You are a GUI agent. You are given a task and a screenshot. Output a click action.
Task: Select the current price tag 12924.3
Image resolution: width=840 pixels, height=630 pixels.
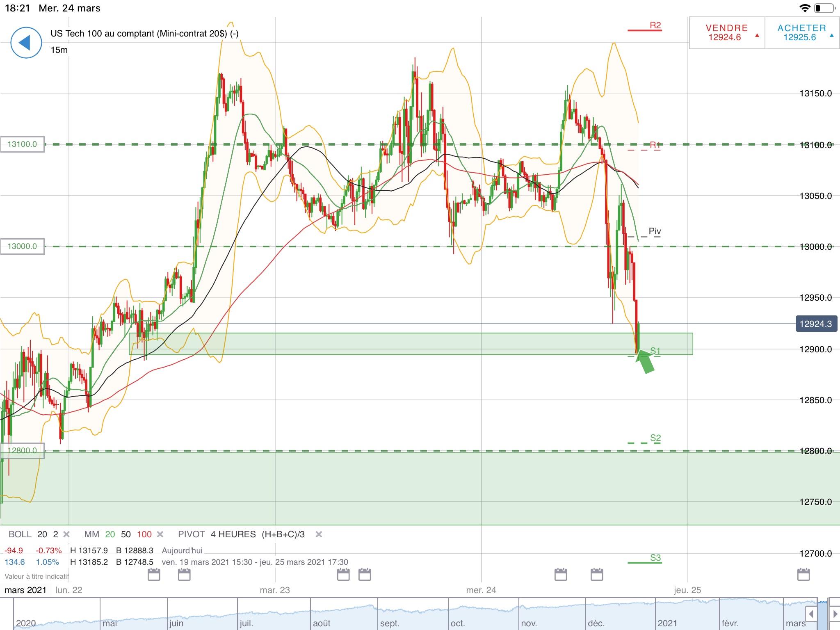pos(815,324)
